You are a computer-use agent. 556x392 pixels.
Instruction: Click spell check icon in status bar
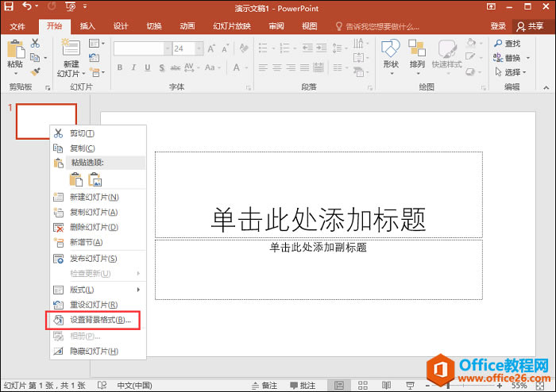[102, 385]
